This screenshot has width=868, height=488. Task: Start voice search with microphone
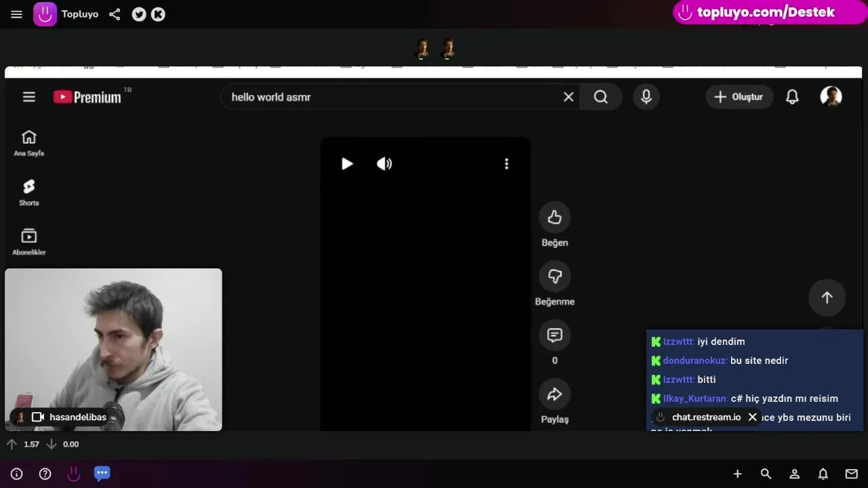646,97
